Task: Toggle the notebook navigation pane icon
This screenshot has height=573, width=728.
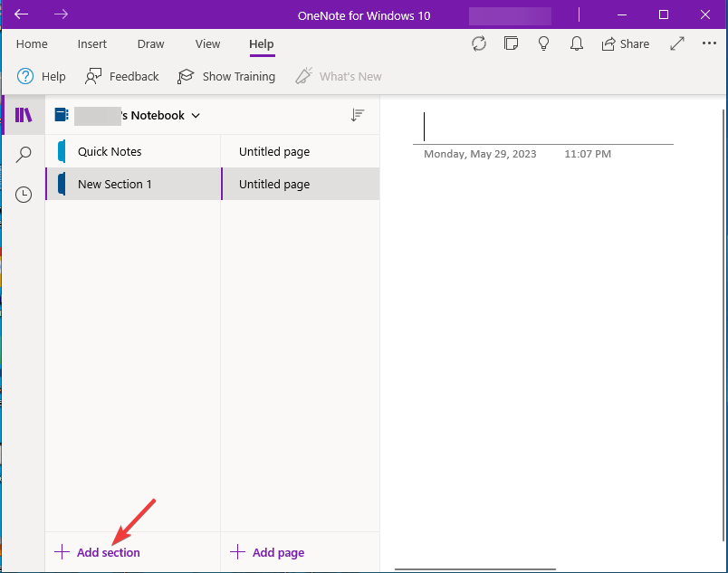Action: click(24, 115)
